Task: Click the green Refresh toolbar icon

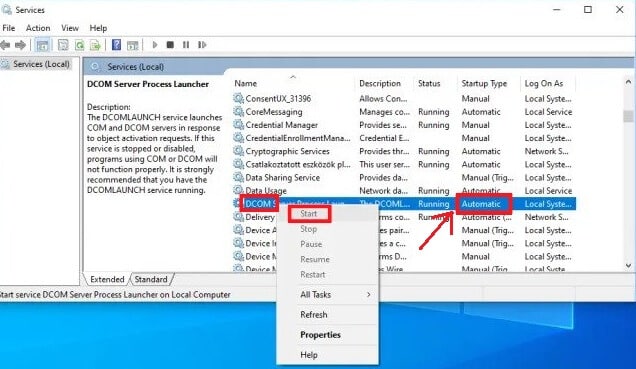Action: click(80, 45)
